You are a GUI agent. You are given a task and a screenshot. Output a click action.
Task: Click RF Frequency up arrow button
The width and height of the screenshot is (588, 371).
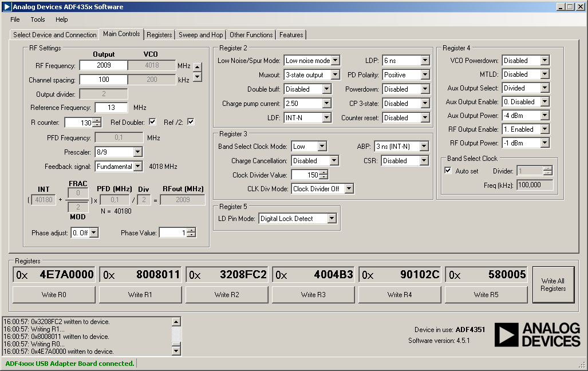(198, 67)
